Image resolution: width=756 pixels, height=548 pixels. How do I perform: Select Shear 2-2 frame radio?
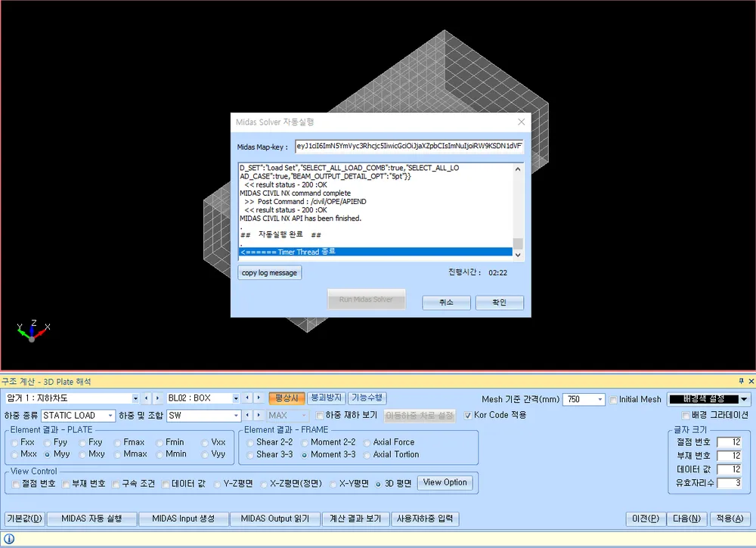coord(249,442)
